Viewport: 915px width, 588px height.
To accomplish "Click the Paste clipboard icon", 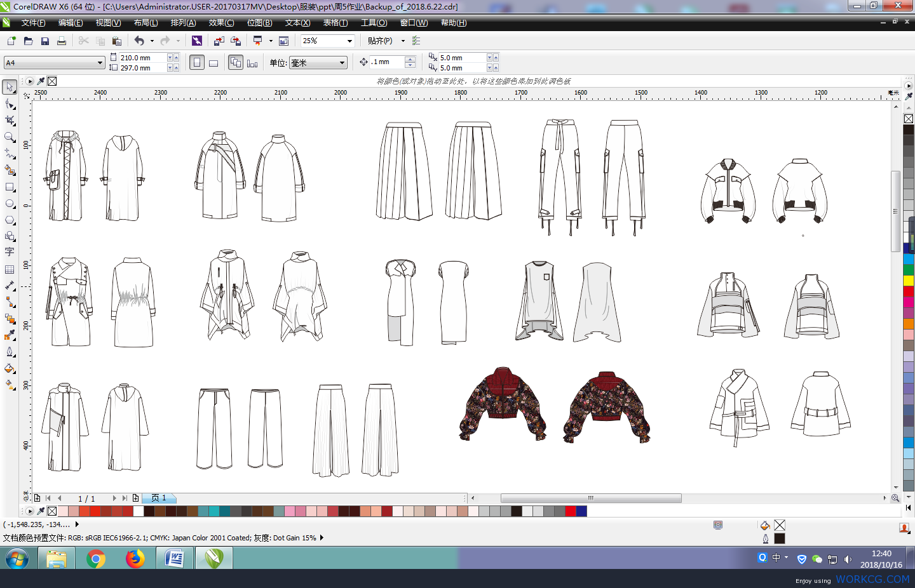I will (x=116, y=41).
